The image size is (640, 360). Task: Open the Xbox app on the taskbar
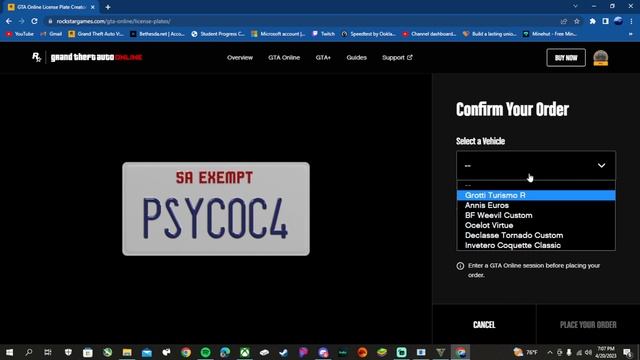tap(244, 352)
